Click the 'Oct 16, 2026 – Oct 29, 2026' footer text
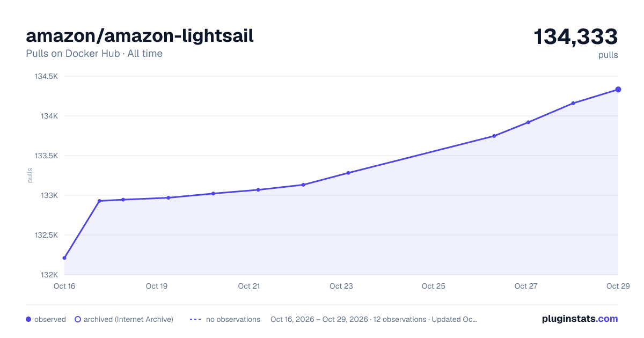Image resolution: width=644 pixels, height=338 pixels. click(x=319, y=319)
